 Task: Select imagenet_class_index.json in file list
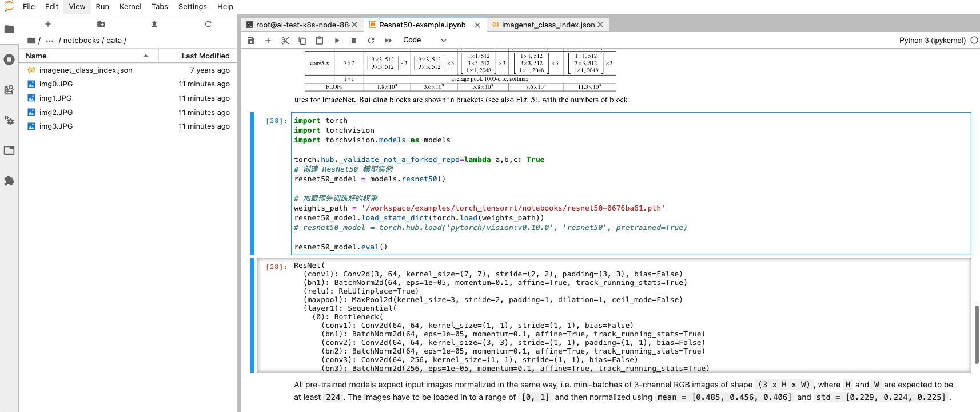coord(128,70)
